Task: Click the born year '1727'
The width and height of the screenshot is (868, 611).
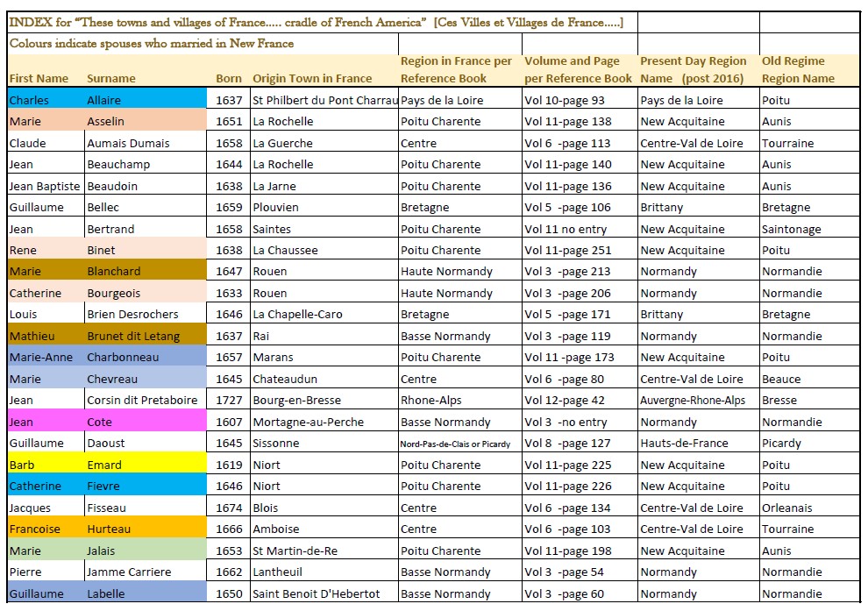Action: 229,400
